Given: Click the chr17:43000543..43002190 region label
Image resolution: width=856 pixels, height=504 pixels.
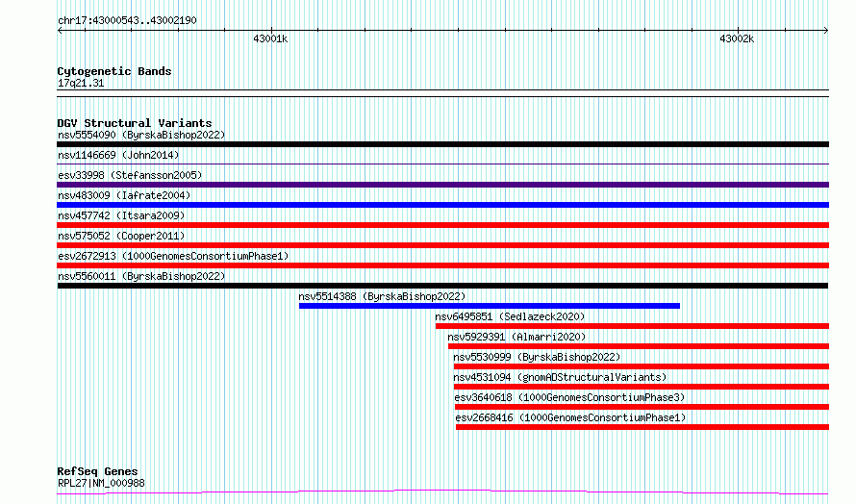Looking at the screenshot, I should point(127,21).
